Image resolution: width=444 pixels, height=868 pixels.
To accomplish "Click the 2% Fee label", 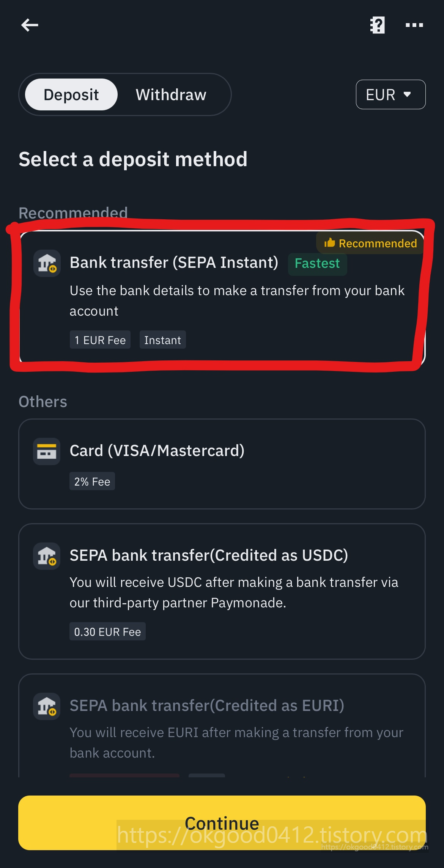I will 92,481.
